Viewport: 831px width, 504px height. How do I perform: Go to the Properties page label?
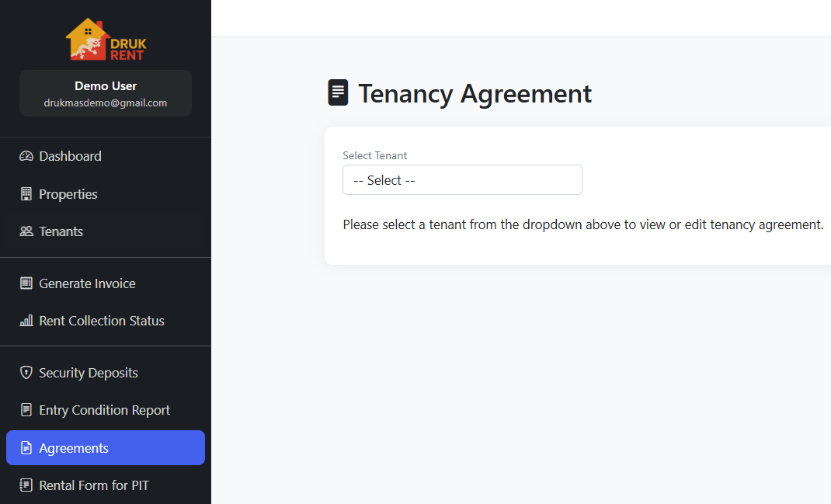(x=68, y=194)
